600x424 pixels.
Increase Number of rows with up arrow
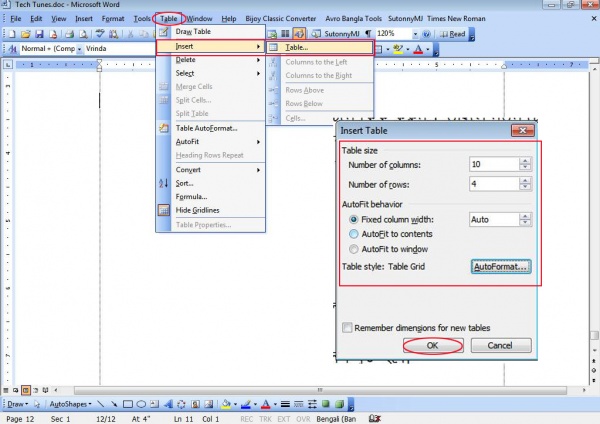(x=525, y=180)
